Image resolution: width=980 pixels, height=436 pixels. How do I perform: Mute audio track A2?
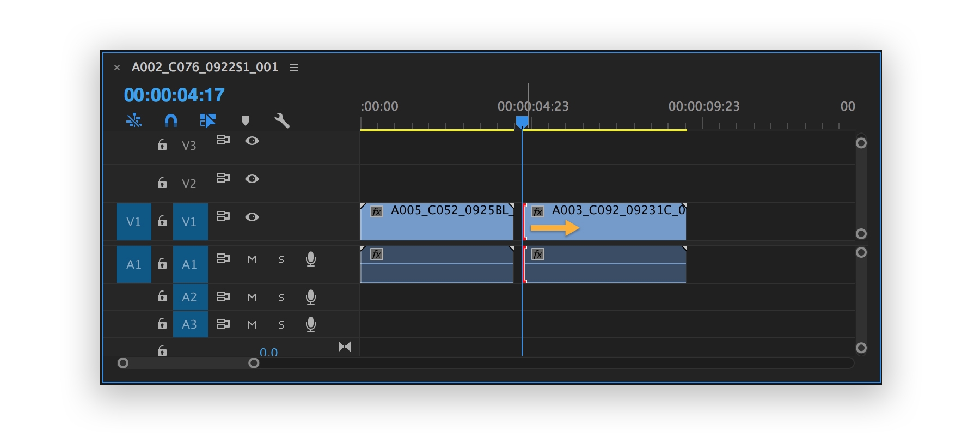point(252,298)
